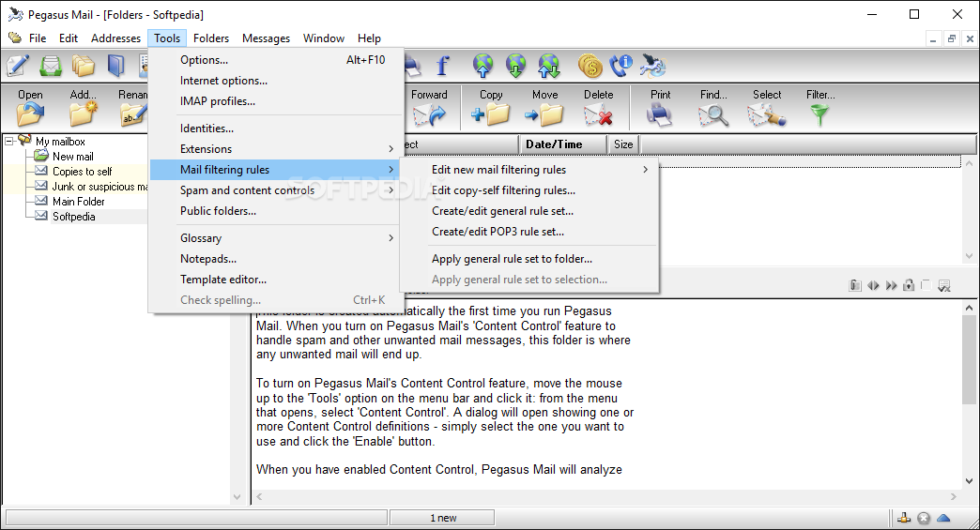Click the attachment clipboard icon in preview bar
Viewport: 980px width, 530px height.
coord(855,285)
